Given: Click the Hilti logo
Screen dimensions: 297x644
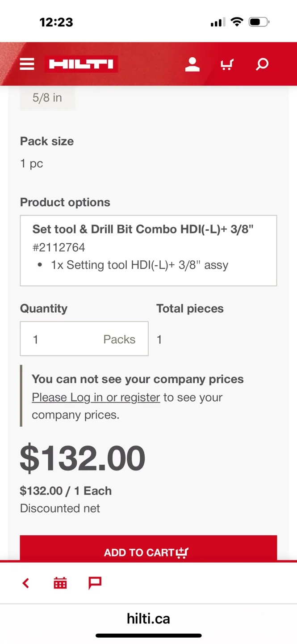Looking at the screenshot, I should click(81, 64).
